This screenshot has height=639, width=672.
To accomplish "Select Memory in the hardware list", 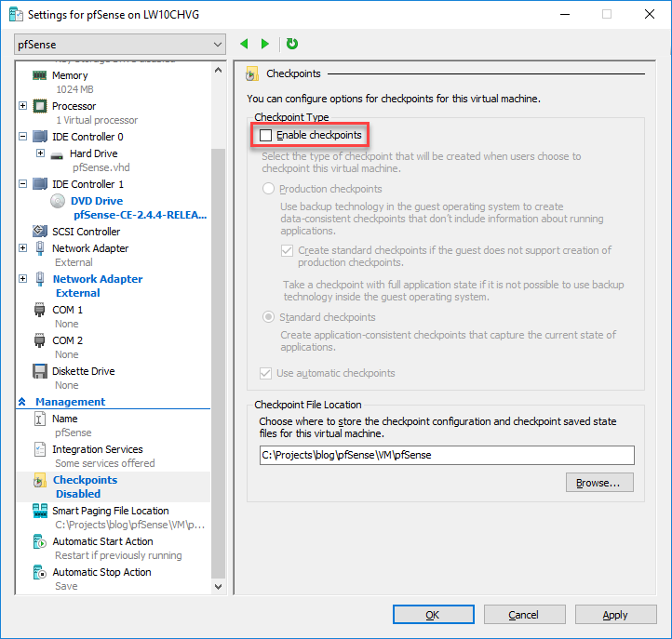I will (x=70, y=75).
